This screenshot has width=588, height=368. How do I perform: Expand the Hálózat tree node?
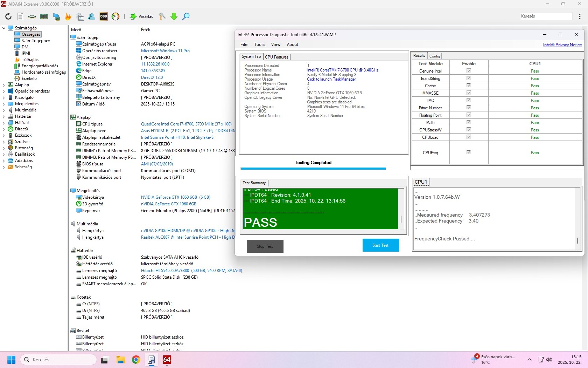point(4,123)
